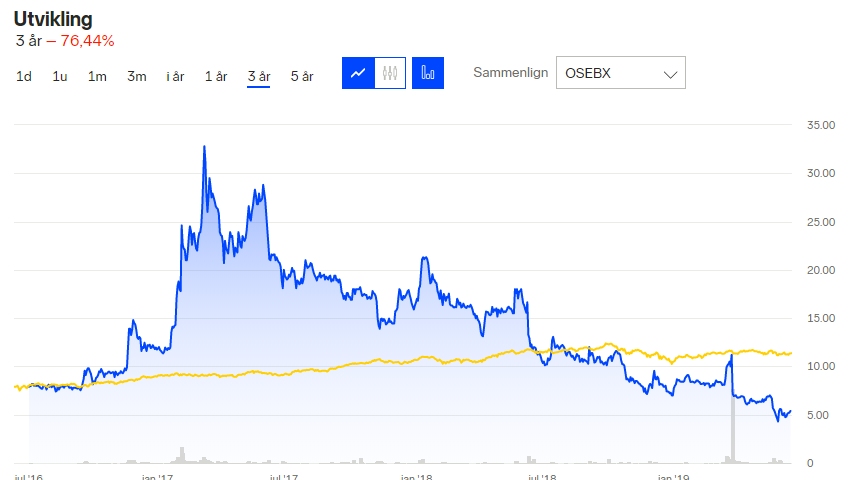Image resolution: width=849 pixels, height=480 pixels.
Task: Click the Sammenlign label
Action: click(510, 73)
